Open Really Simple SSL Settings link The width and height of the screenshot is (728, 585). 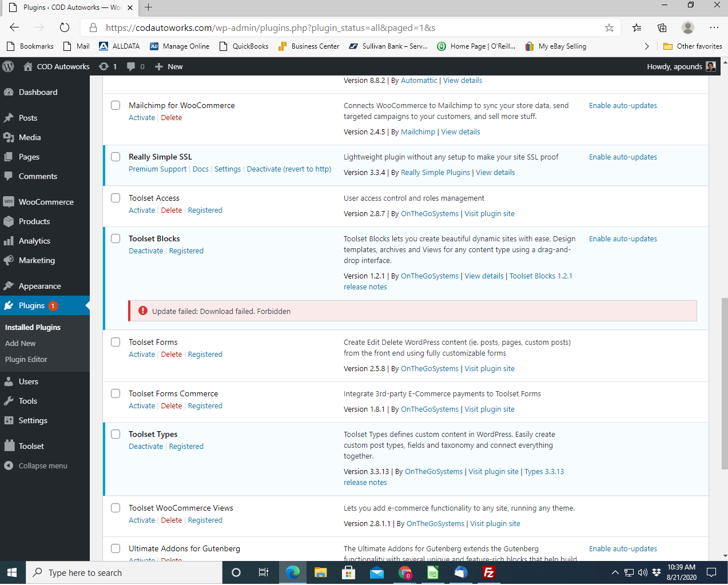click(x=228, y=169)
